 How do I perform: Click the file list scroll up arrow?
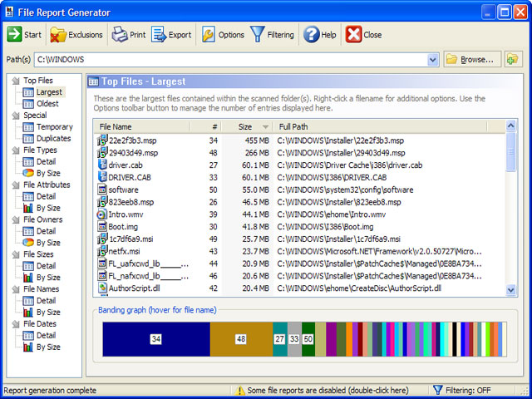pyautogui.click(x=510, y=126)
